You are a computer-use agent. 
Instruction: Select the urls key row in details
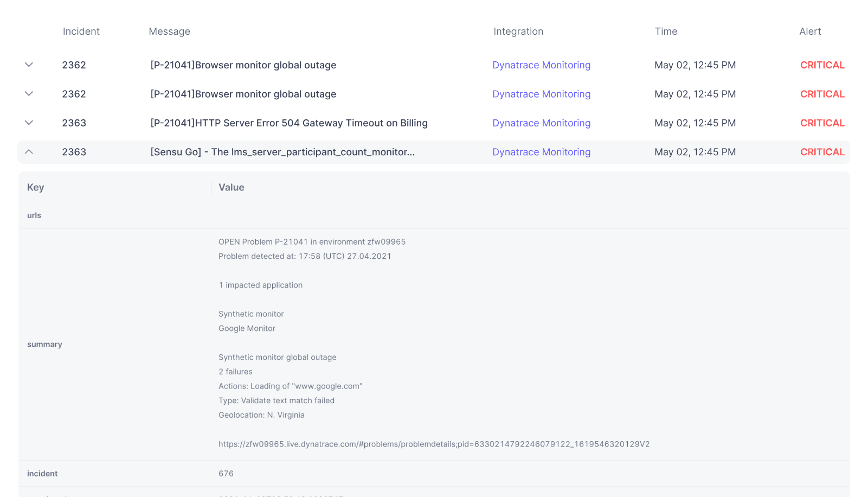(x=34, y=215)
